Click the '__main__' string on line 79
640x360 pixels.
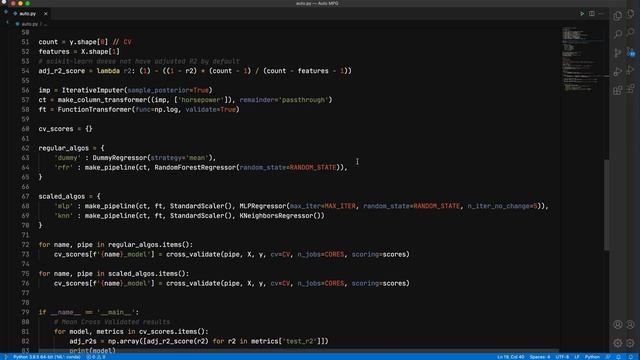click(116, 312)
